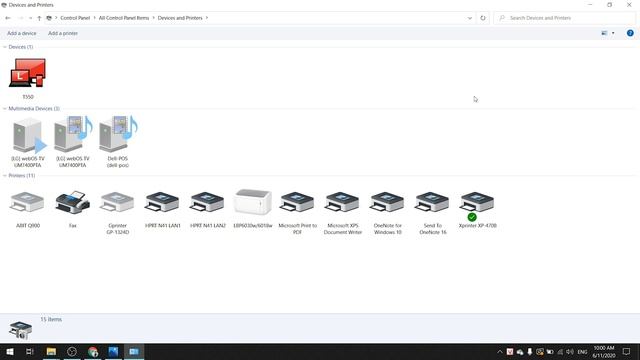640x360 pixels.
Task: Select the T550 computer device icon
Action: [27, 73]
